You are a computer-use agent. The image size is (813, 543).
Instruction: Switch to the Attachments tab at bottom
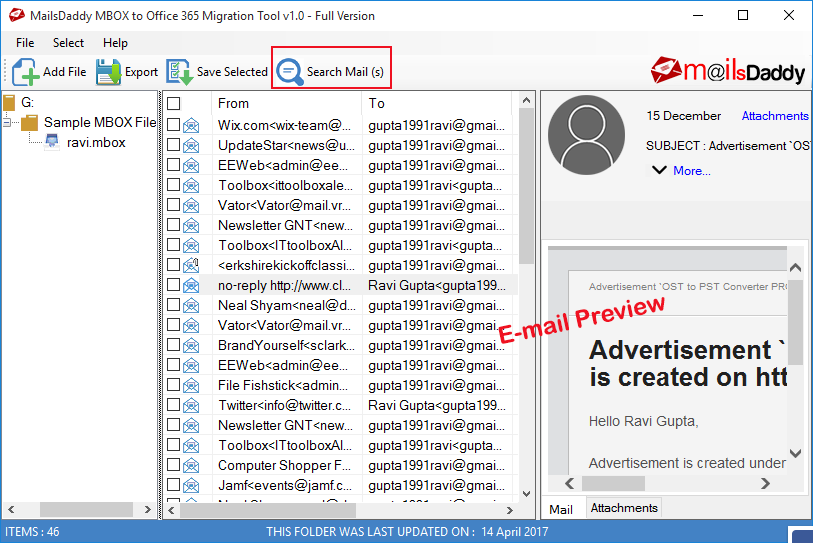point(624,508)
